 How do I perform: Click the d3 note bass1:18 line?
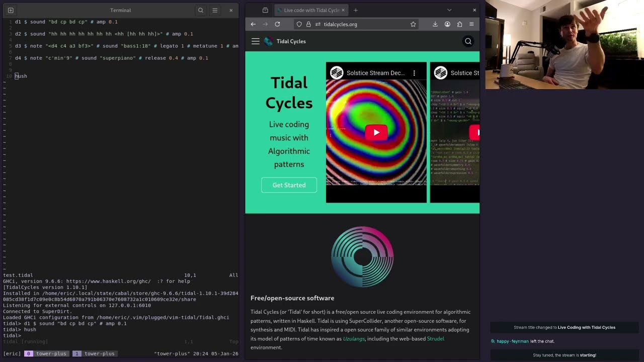126,46
